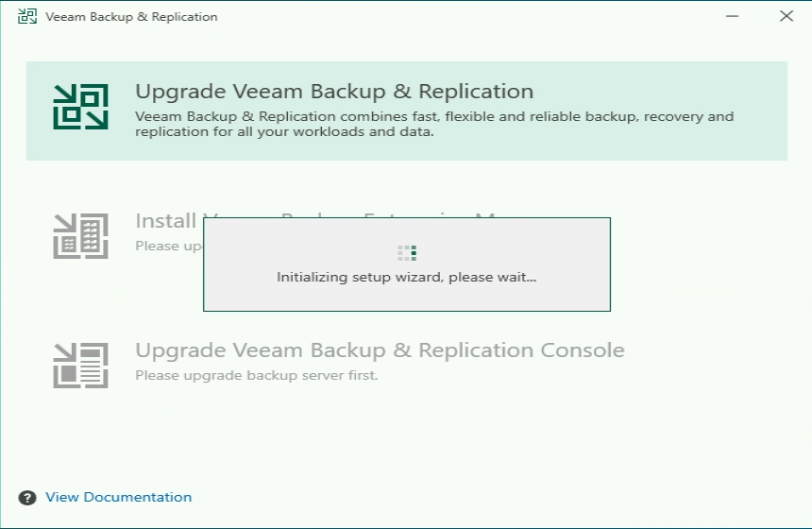
Task: Click the Upgrade Console icon
Action: click(x=80, y=365)
